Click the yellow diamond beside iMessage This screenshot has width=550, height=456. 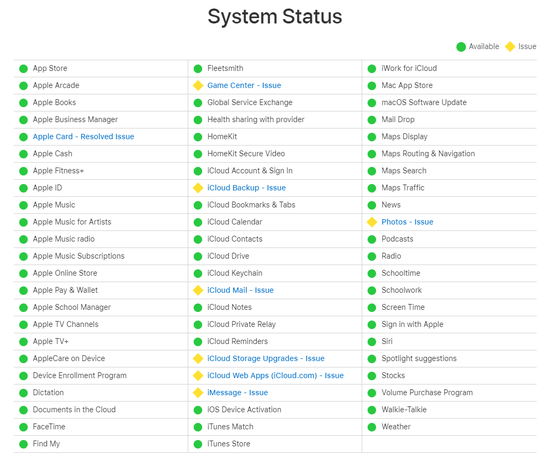[198, 393]
